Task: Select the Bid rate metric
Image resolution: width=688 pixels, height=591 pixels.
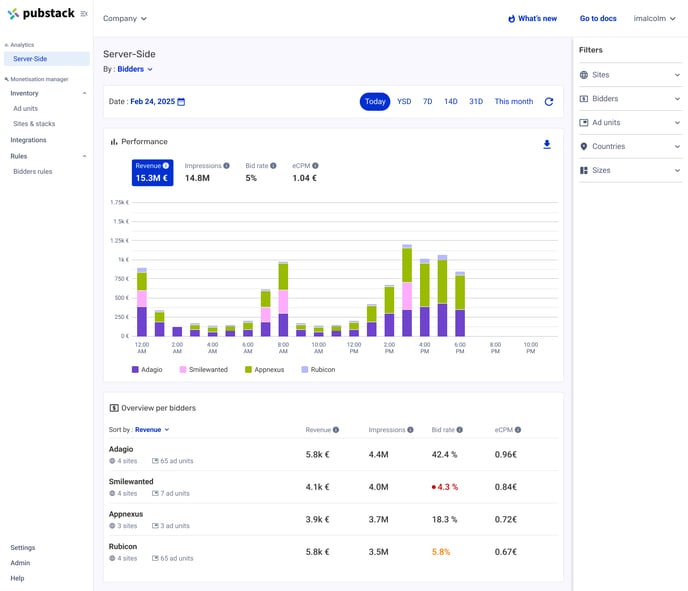Action: [261, 172]
